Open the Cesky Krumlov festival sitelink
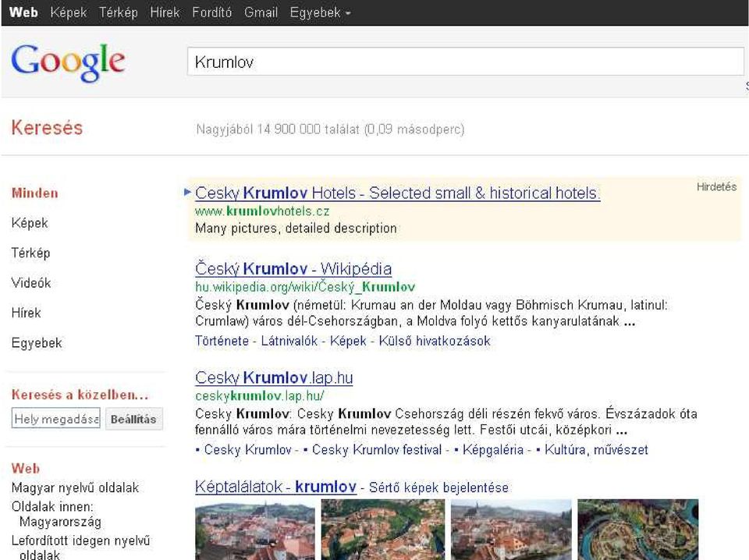Image resolution: width=749 pixels, height=560 pixels. coord(377,450)
